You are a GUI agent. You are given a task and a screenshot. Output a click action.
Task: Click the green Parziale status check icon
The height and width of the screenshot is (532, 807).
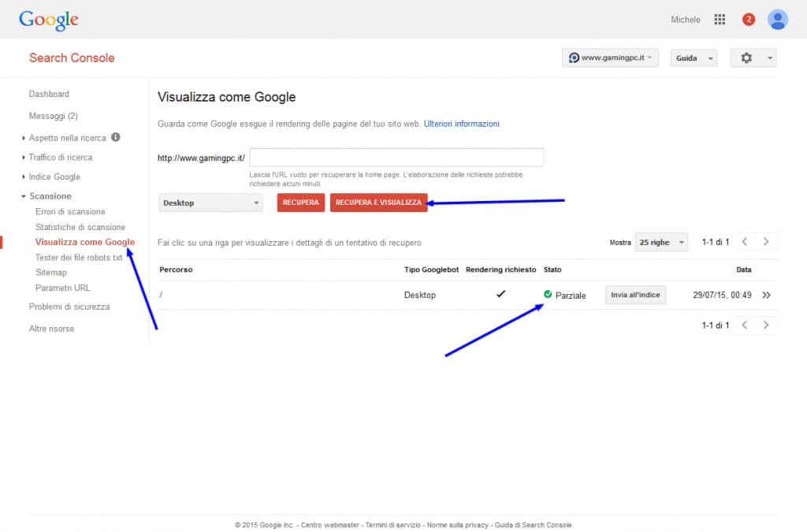click(548, 294)
